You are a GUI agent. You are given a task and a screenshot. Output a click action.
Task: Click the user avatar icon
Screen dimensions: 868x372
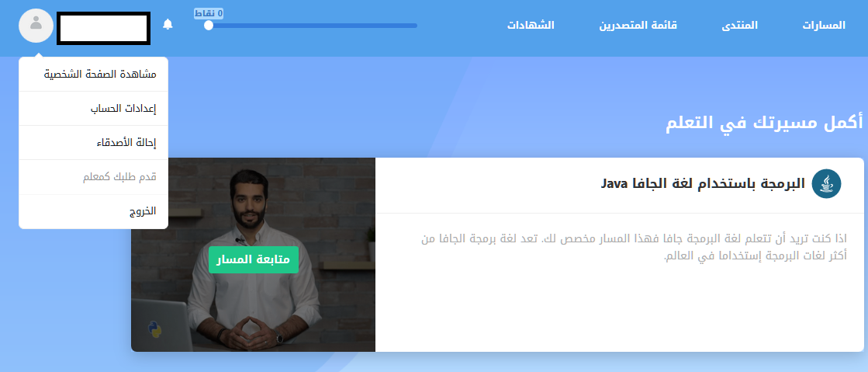click(36, 26)
